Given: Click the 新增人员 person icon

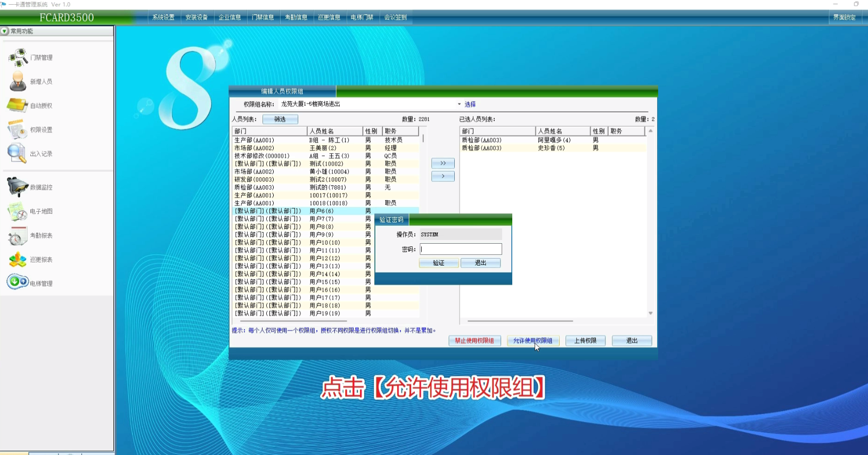Looking at the screenshot, I should pyautogui.click(x=18, y=81).
